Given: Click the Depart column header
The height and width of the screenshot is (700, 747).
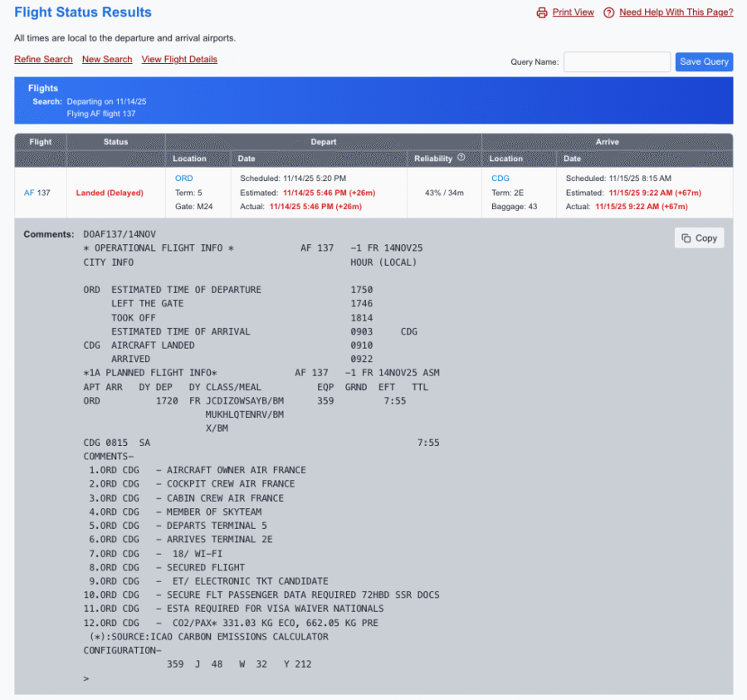Looking at the screenshot, I should (x=323, y=141).
